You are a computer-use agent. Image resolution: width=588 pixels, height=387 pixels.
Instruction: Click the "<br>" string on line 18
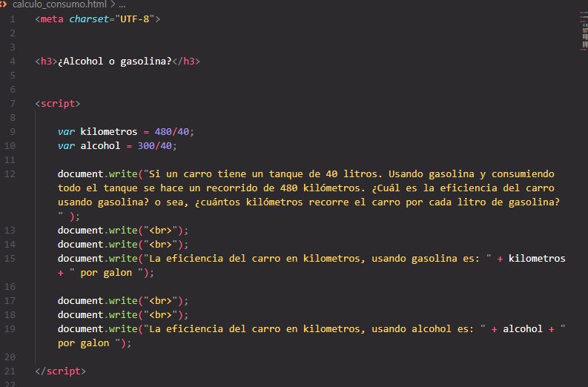tap(160, 315)
